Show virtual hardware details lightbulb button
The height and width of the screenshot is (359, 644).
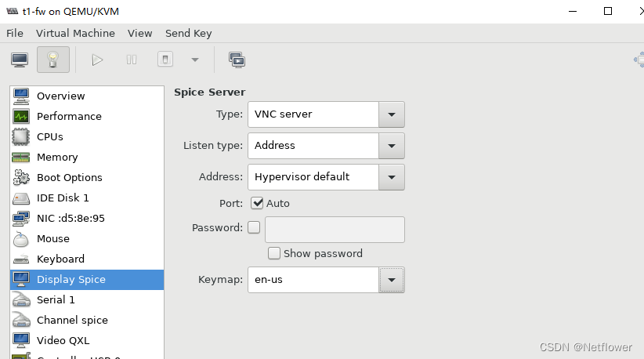tap(53, 60)
